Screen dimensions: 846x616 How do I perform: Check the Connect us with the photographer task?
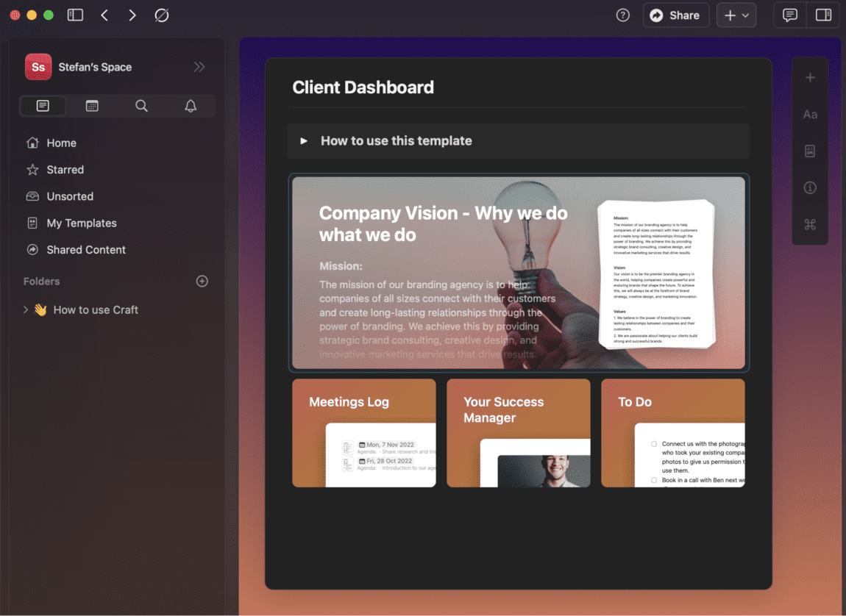654,444
